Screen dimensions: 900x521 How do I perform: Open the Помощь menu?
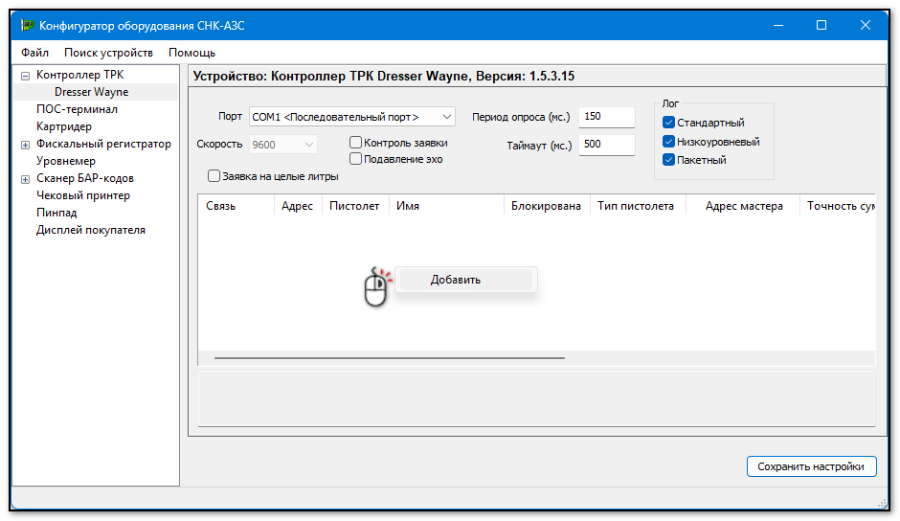click(x=191, y=53)
